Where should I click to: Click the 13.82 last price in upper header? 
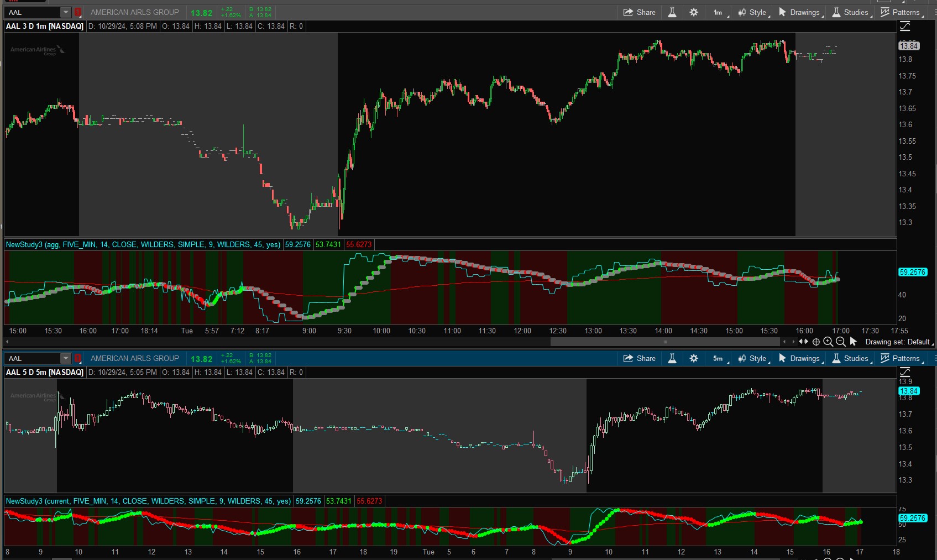(201, 13)
